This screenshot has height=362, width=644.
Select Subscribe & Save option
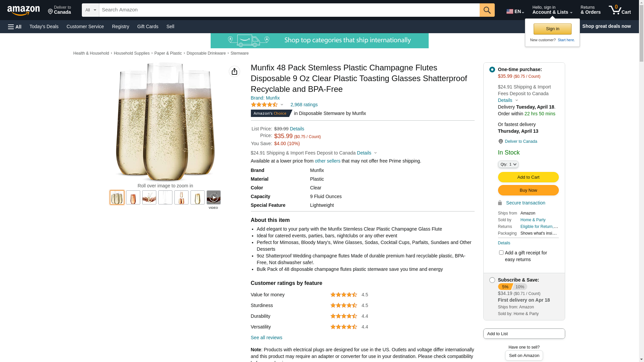point(492,280)
